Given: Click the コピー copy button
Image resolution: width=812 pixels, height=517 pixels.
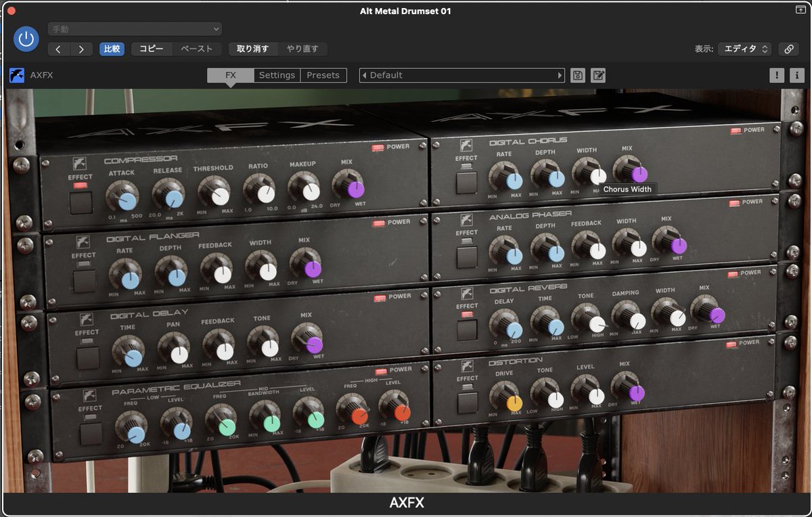Looking at the screenshot, I should coord(152,49).
